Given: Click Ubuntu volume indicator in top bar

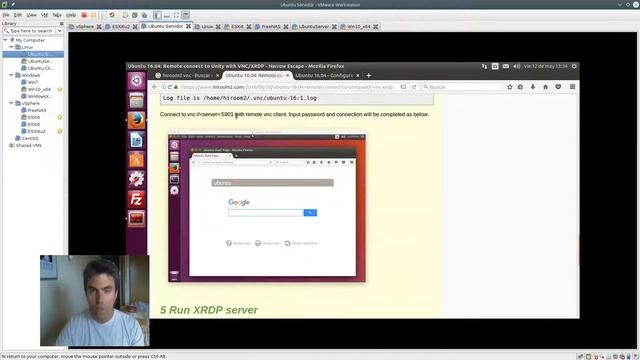Looking at the screenshot, I should tap(516, 66).
